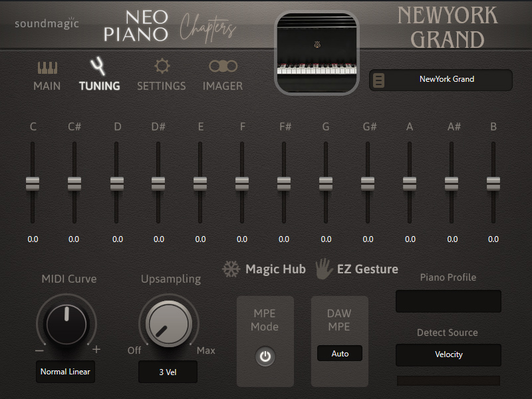The image size is (532, 399).
Task: Open the DAW MPE Auto dropdown
Action: pyautogui.click(x=340, y=354)
